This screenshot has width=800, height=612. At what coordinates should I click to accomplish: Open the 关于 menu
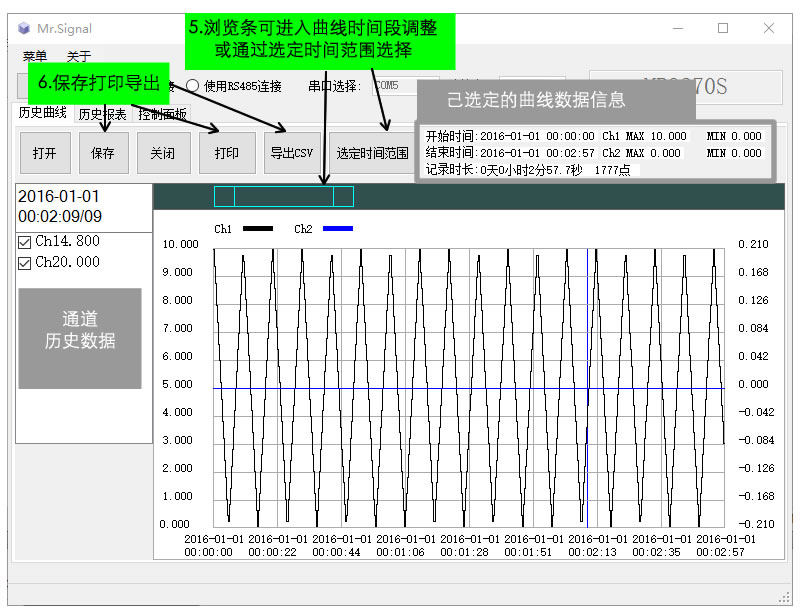(x=79, y=56)
